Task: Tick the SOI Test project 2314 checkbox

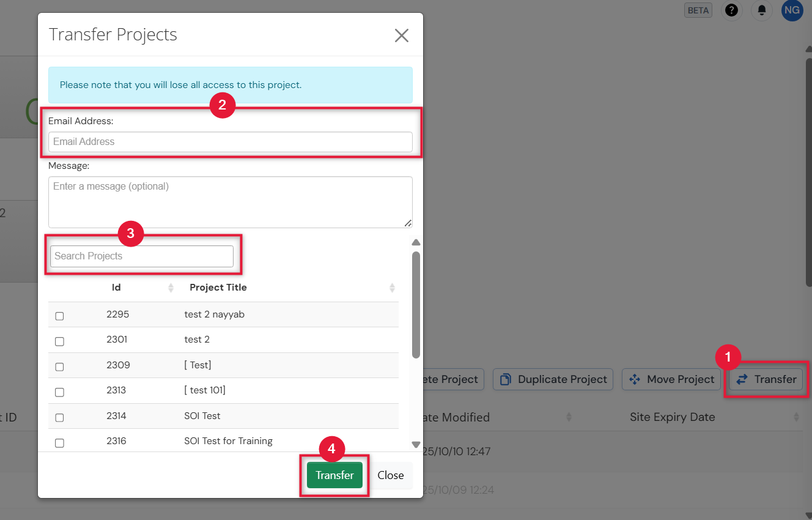Action: click(x=59, y=418)
